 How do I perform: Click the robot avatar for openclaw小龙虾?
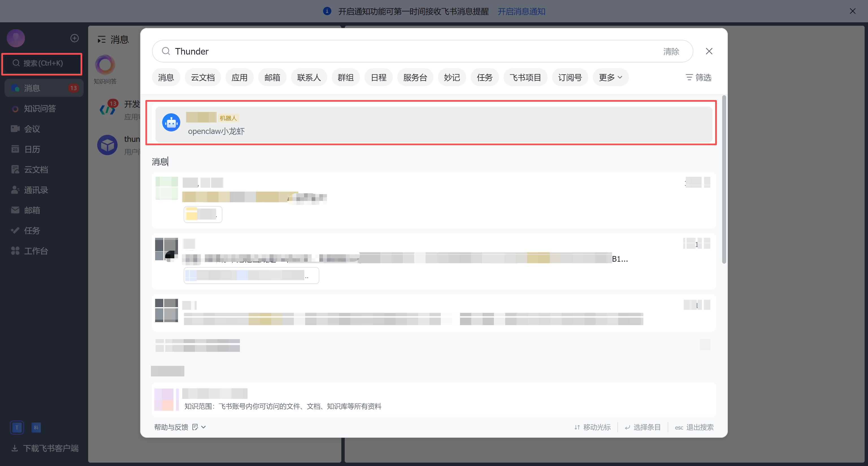[x=171, y=123]
